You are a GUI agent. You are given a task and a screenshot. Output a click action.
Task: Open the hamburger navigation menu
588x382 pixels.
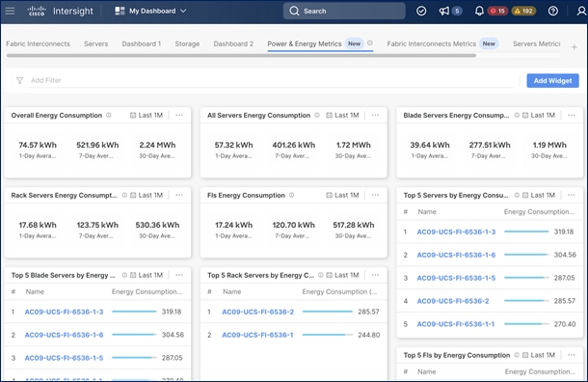[11, 11]
